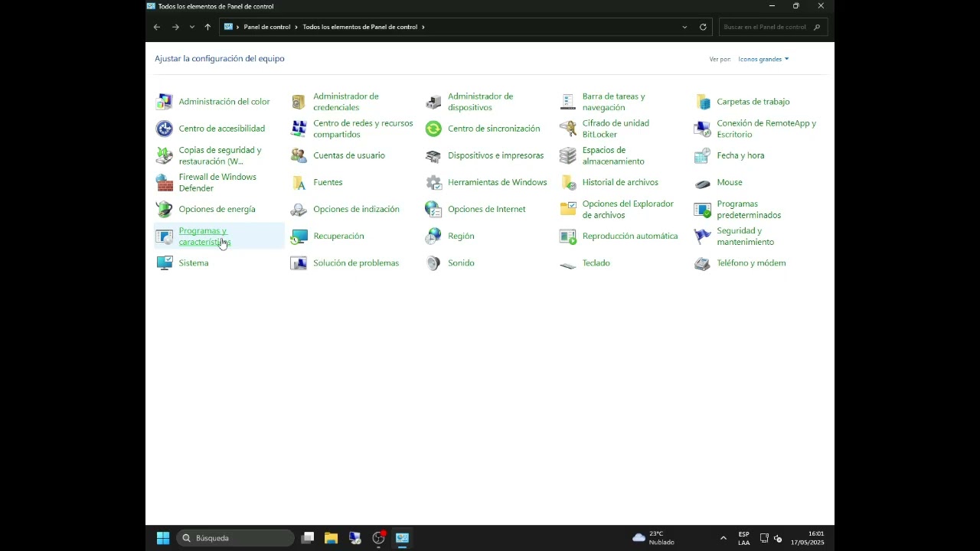Click the Barra de tareas y navegación icon
980x551 pixels.
coord(567,102)
